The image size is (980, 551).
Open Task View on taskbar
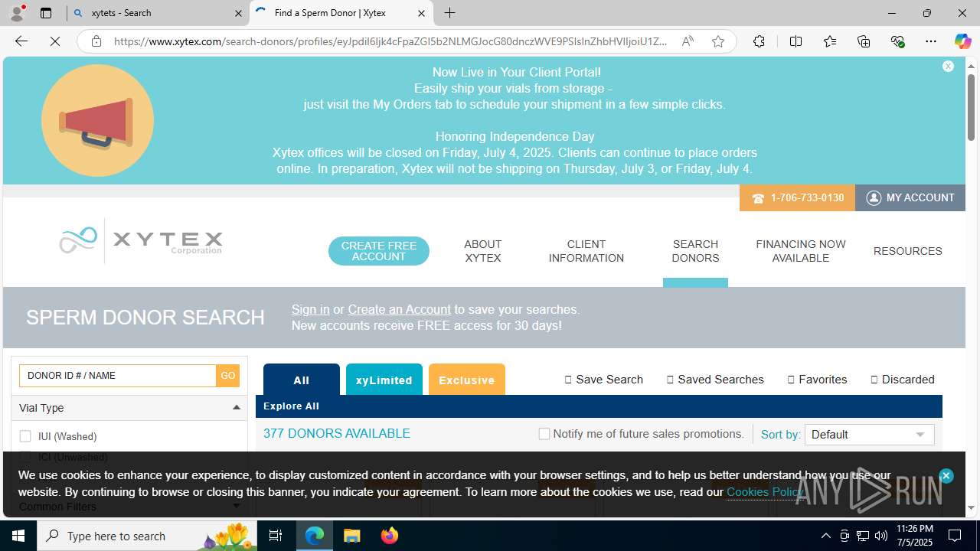(276, 536)
